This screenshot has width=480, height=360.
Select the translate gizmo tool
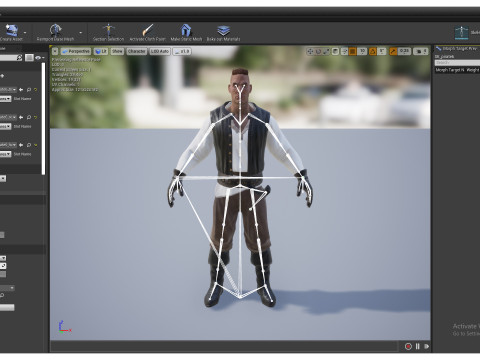(x=310, y=51)
